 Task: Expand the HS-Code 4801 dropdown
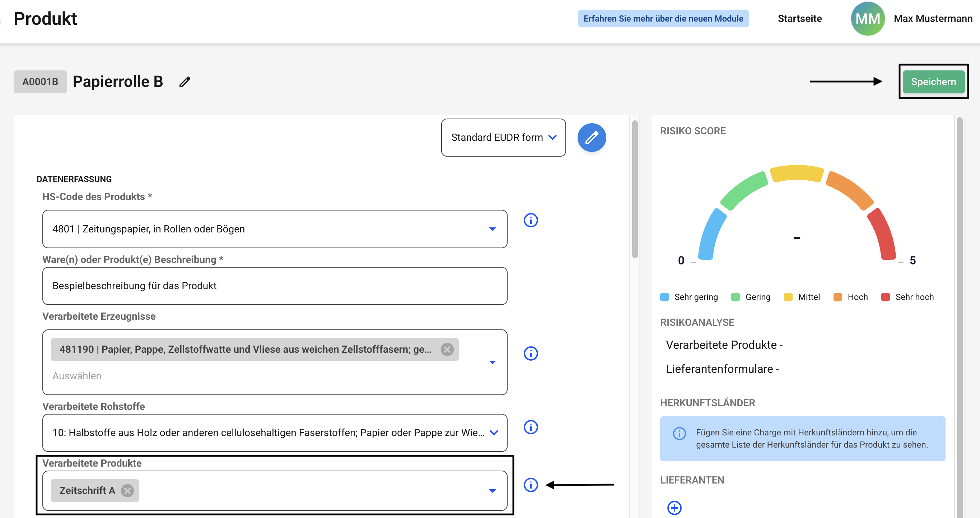point(492,229)
